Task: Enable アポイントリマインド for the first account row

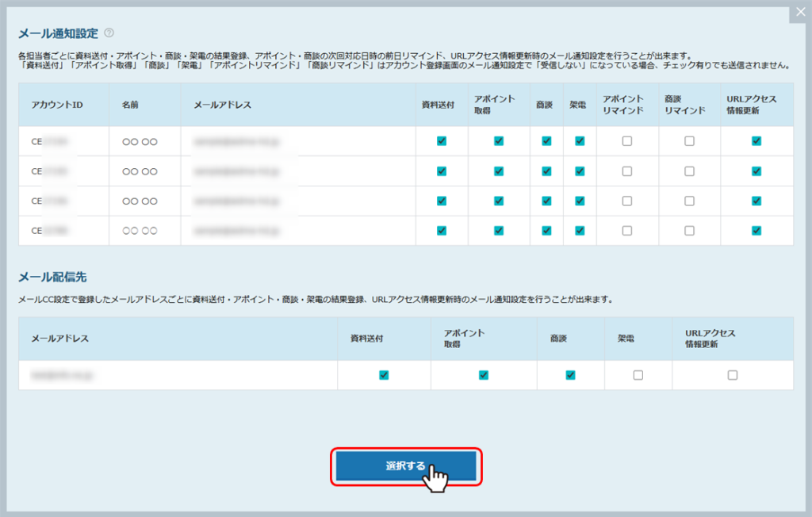Action: 626,141
